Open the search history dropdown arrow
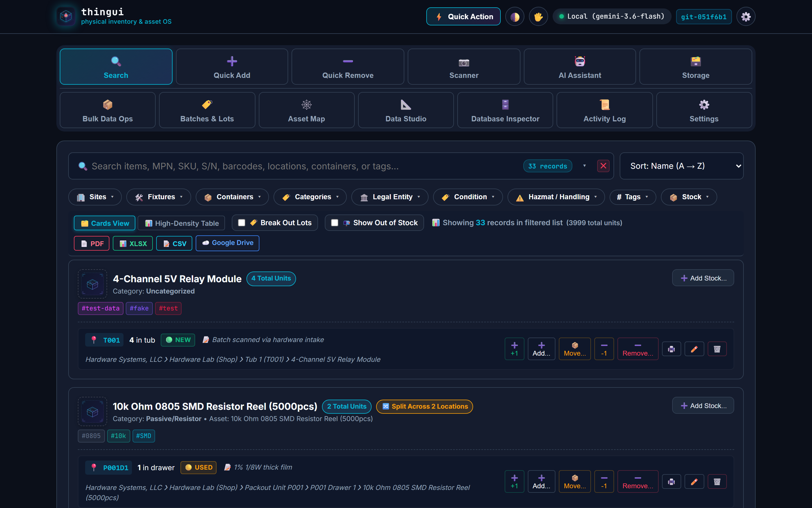 click(x=584, y=166)
